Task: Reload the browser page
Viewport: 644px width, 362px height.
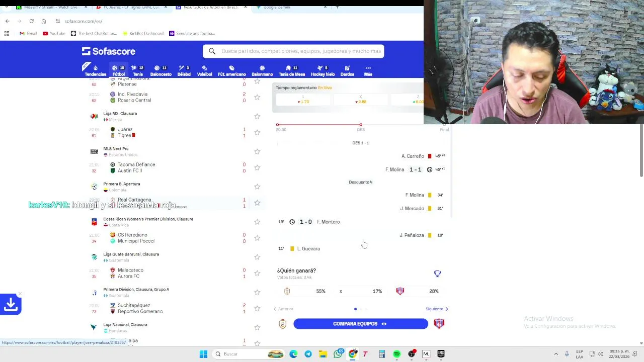Action: (31, 21)
